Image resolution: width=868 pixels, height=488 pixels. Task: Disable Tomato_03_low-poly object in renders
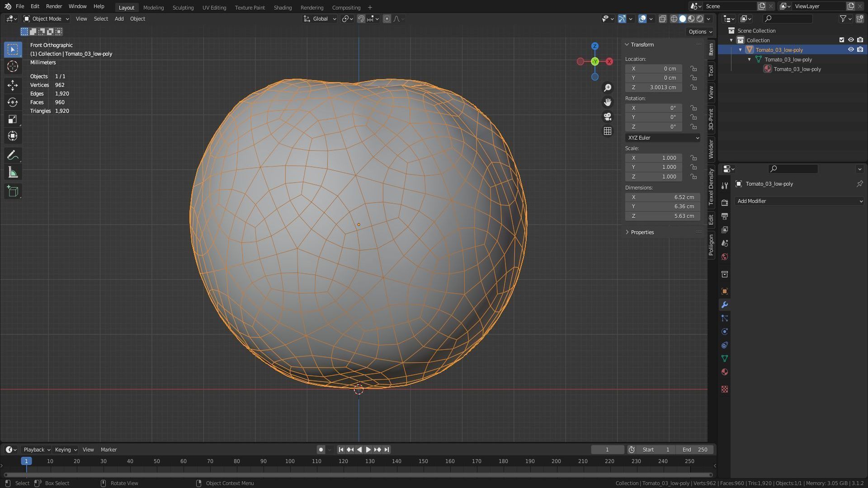click(860, 50)
